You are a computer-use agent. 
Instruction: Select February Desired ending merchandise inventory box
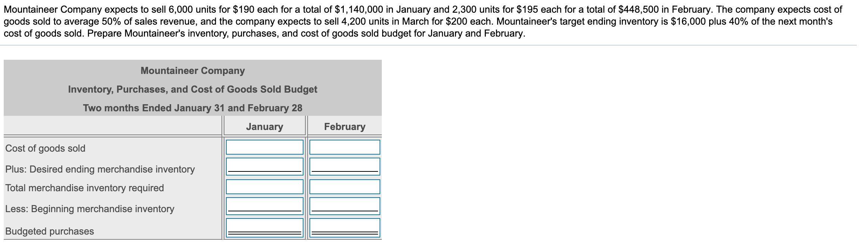pyautogui.click(x=345, y=166)
